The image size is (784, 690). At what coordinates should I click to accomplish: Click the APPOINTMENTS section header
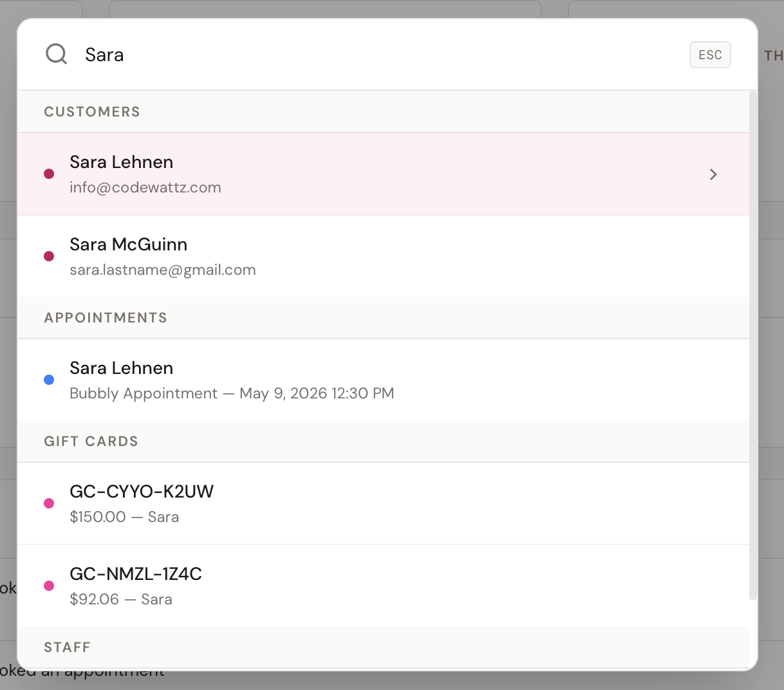pyautogui.click(x=105, y=317)
